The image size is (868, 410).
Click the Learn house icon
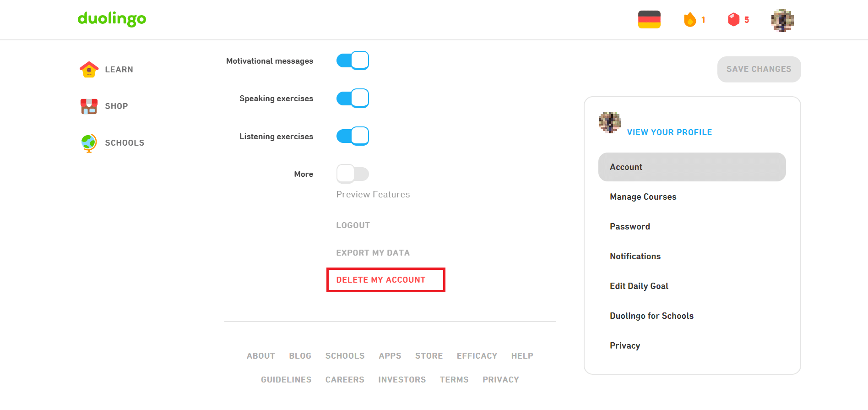pos(89,70)
